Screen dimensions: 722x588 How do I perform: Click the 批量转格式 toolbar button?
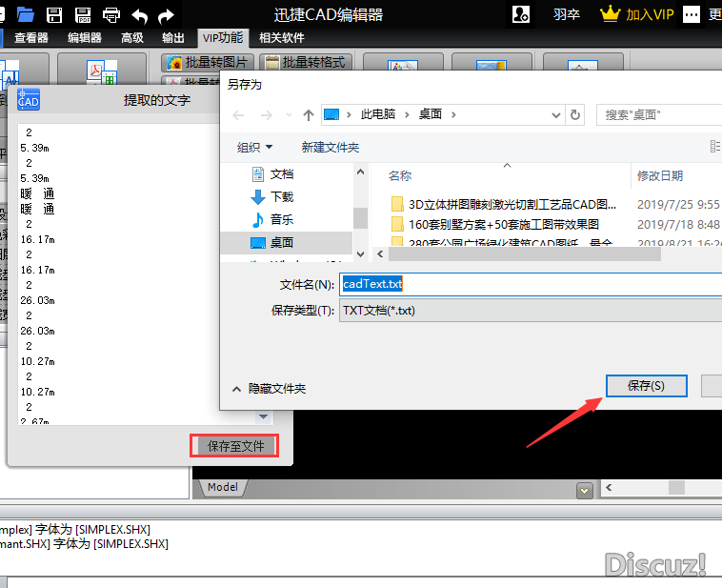tap(305, 62)
